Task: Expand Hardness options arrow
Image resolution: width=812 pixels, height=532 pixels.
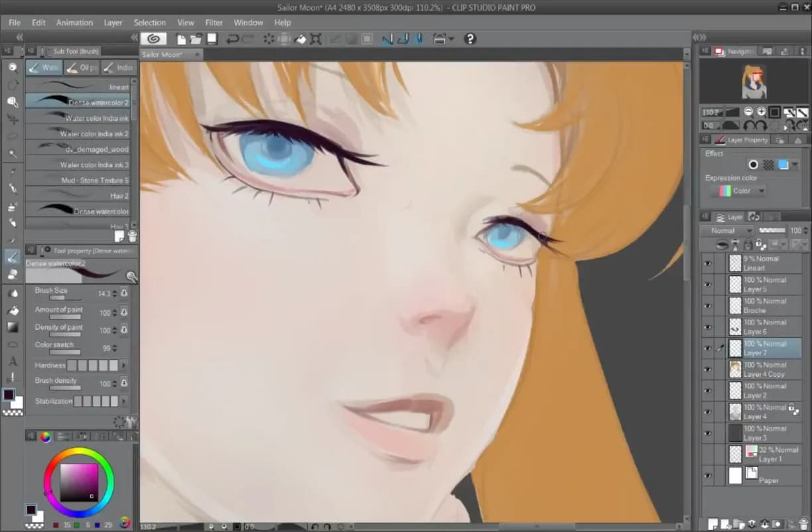Action: click(123, 366)
